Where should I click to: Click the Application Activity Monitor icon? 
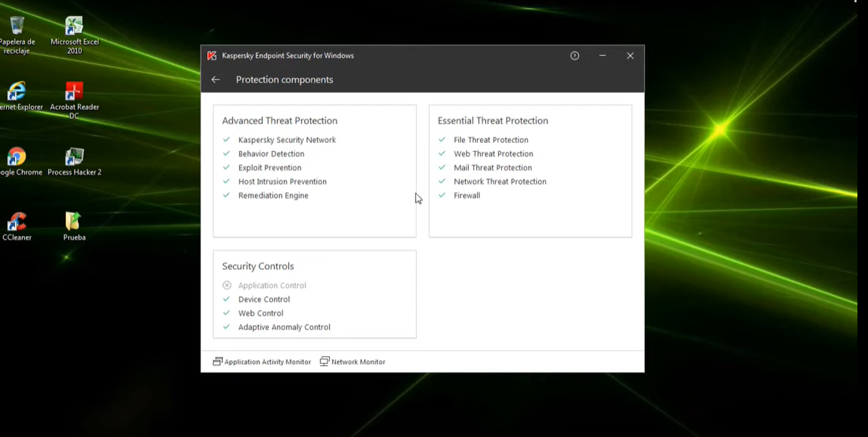click(218, 361)
